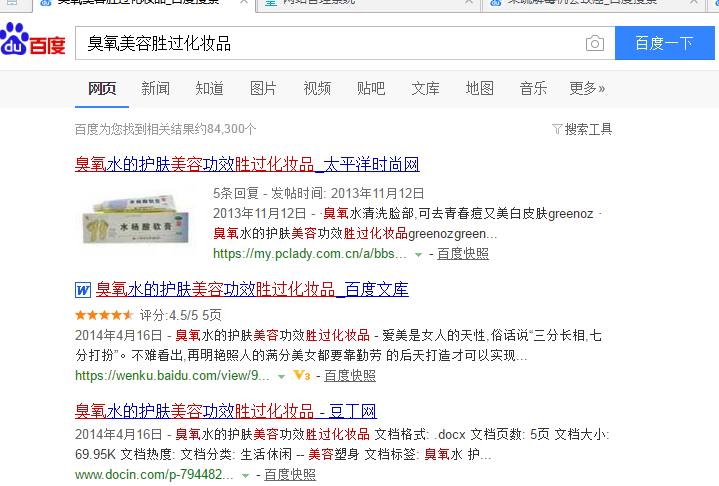Click the text 评分:4.5/5 5页
Screen dimensions: 719x486
click(180, 315)
